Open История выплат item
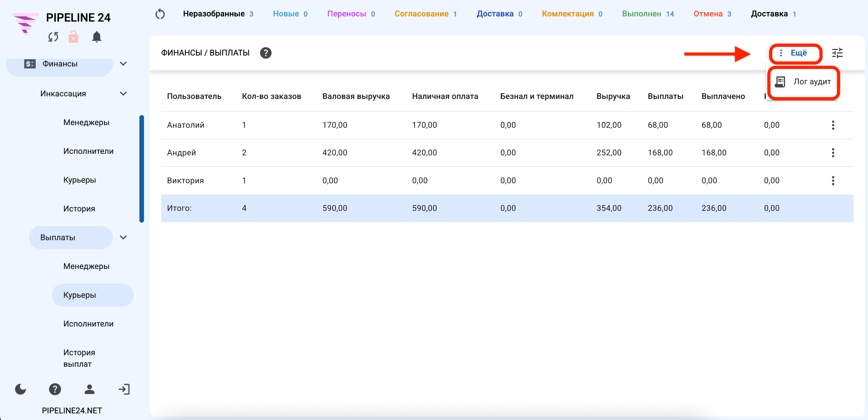The height and width of the screenshot is (420, 868). [79, 358]
